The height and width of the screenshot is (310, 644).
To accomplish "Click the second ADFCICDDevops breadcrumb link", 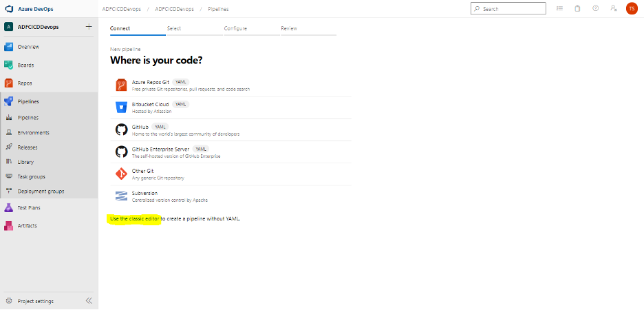I will (174, 9).
